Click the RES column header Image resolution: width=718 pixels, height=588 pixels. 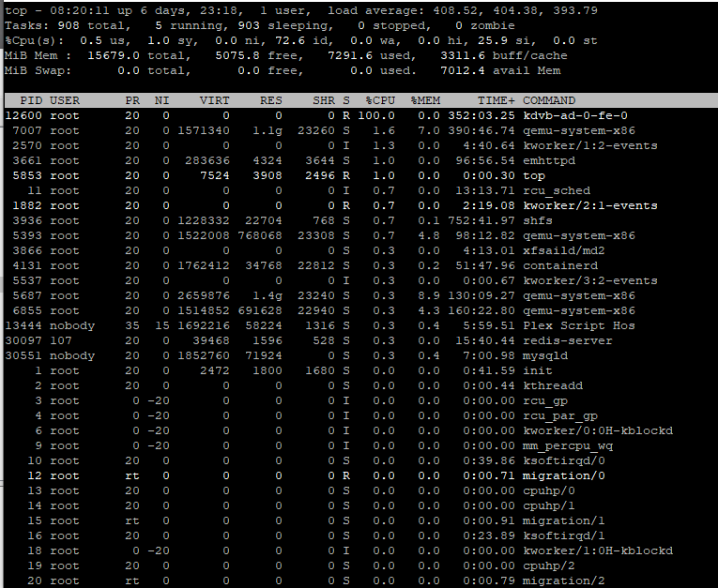point(271,100)
